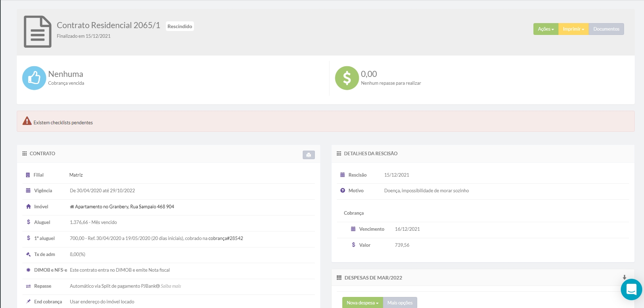Screen dimensions: 644x308
Task: Expand the Imprimir dropdown menu
Action: (573, 29)
